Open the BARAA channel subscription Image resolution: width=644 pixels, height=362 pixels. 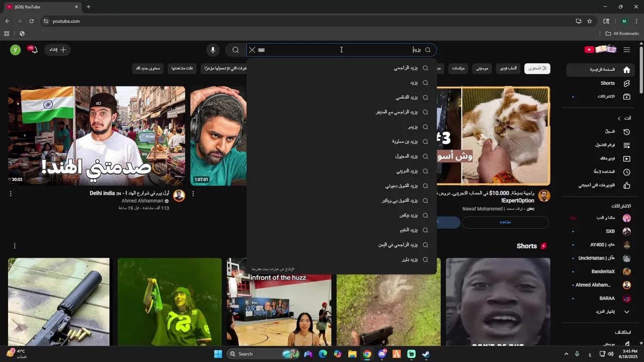600,298
